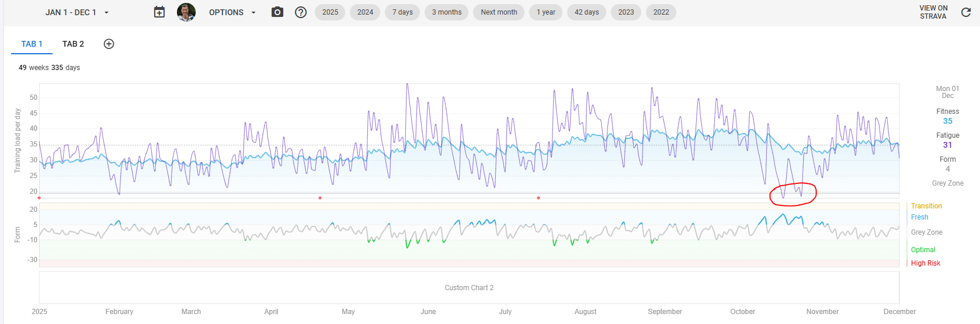Choose the 42 days range chip
The height and width of the screenshot is (324, 980).
(x=586, y=12)
